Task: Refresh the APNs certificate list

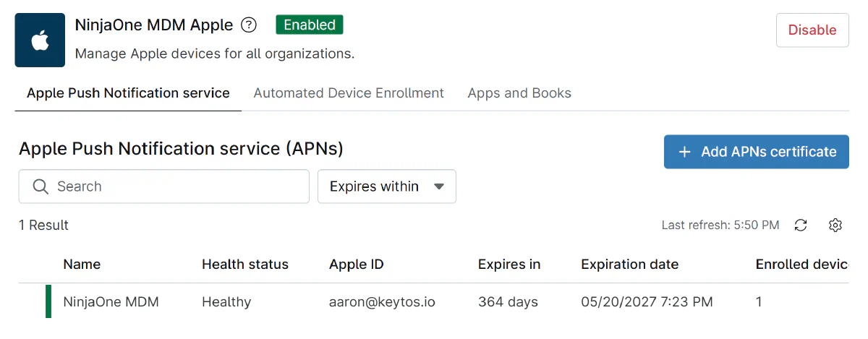Action: (801, 226)
